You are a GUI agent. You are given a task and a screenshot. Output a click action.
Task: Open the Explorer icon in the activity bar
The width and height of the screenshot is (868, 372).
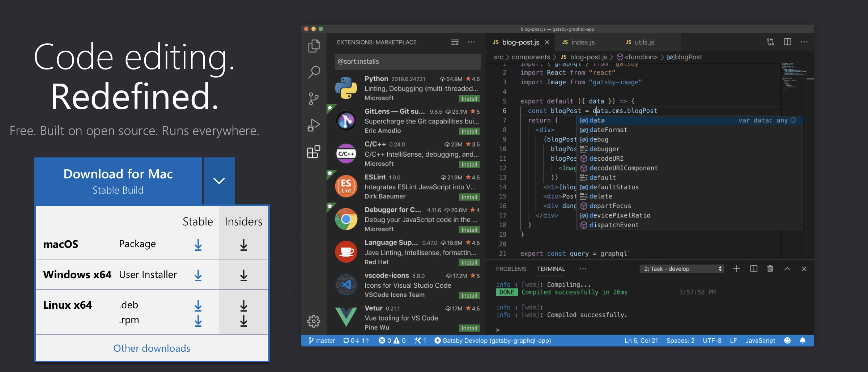coord(314,46)
